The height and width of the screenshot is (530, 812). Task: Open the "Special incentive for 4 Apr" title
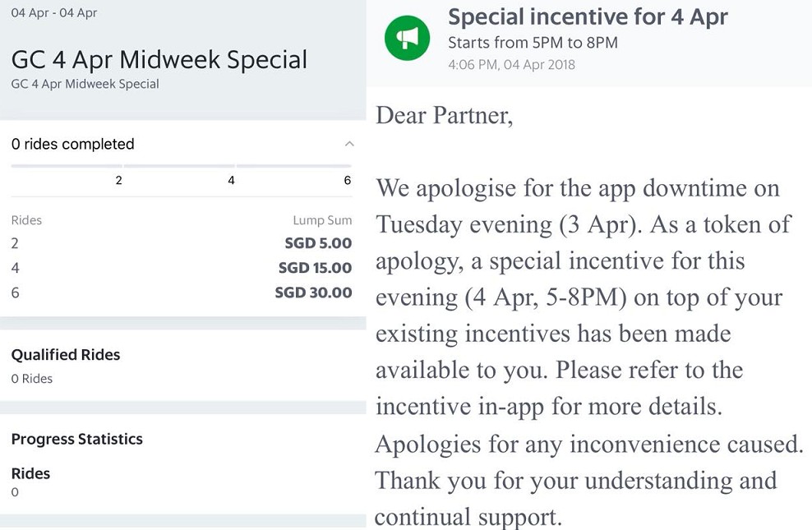tap(588, 16)
